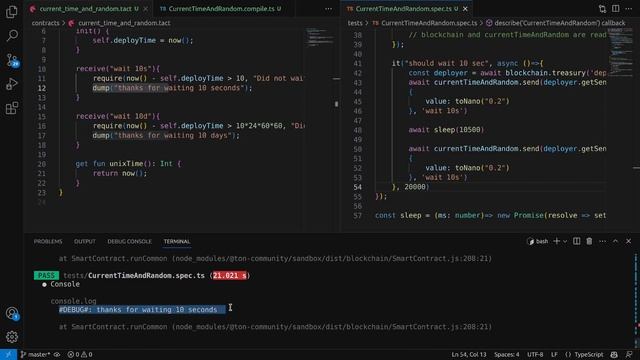Open the Search view in activity bar
Viewport: 640px width, 360px height.
click(x=11, y=36)
